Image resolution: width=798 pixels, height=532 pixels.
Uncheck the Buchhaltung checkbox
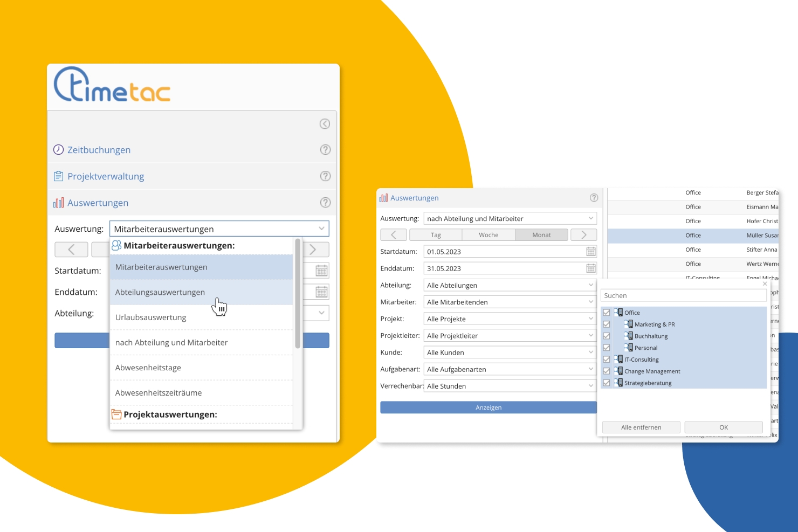pos(607,336)
